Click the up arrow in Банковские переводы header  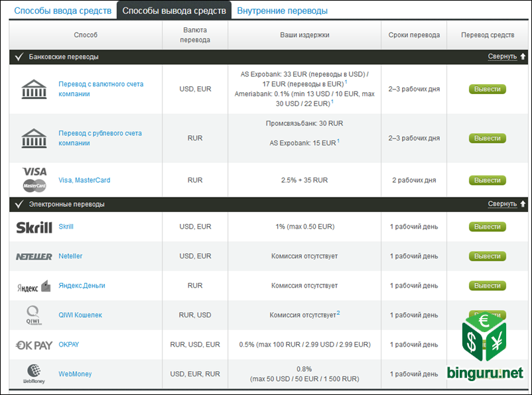[523, 56]
